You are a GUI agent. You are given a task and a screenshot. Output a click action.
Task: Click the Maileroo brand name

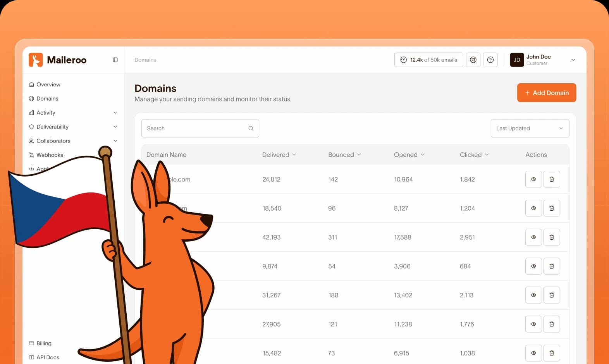point(67,60)
